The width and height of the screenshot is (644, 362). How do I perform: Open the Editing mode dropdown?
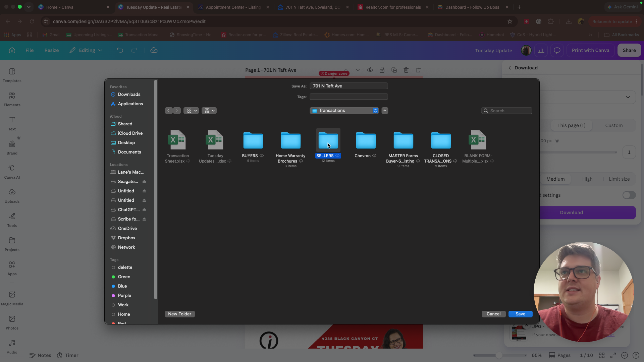coord(86,50)
